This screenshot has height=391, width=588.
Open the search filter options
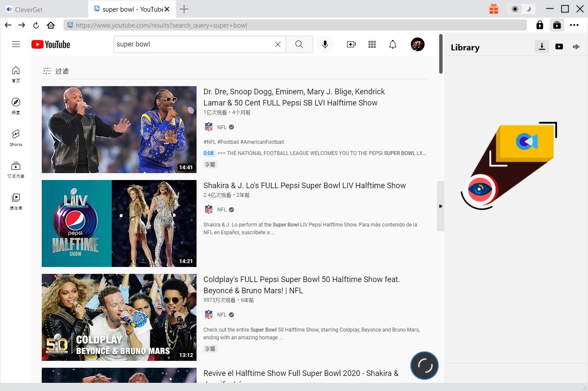click(x=56, y=71)
